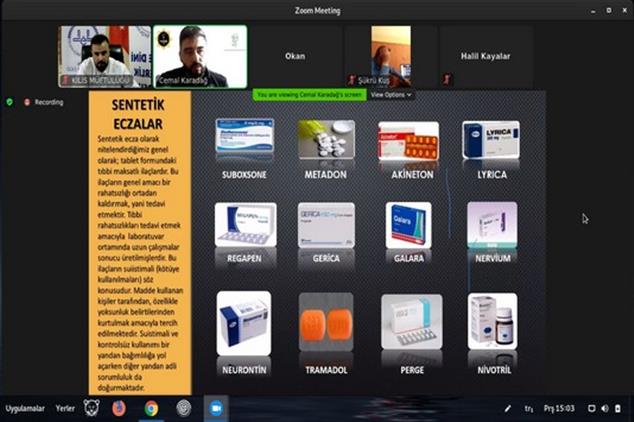
Task: Click the SUBOXSONE label text
Action: [x=244, y=175]
